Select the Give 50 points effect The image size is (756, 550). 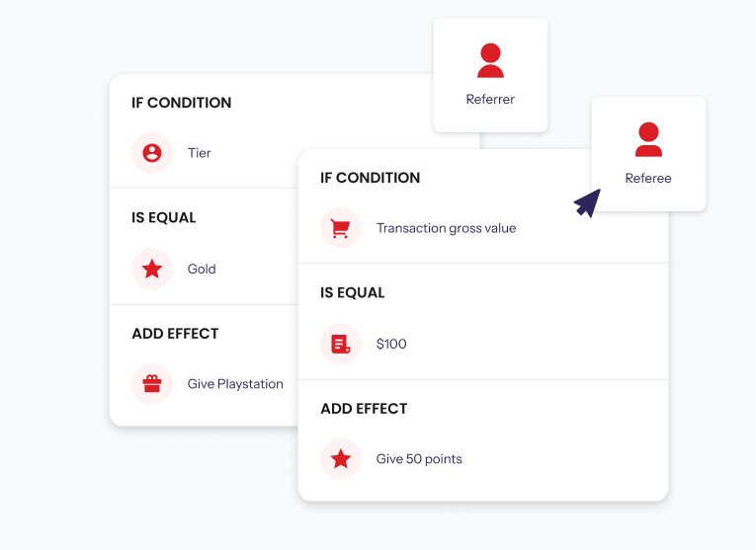pyautogui.click(x=419, y=459)
